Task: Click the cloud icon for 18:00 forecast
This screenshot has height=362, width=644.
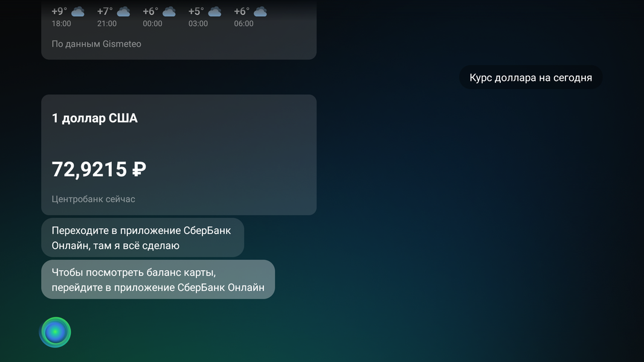Action: click(77, 12)
